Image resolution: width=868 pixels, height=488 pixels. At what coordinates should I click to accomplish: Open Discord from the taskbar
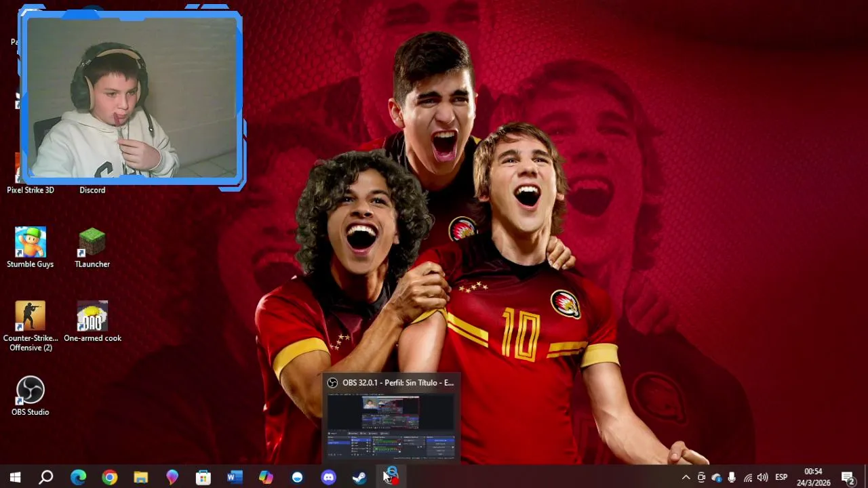(328, 477)
